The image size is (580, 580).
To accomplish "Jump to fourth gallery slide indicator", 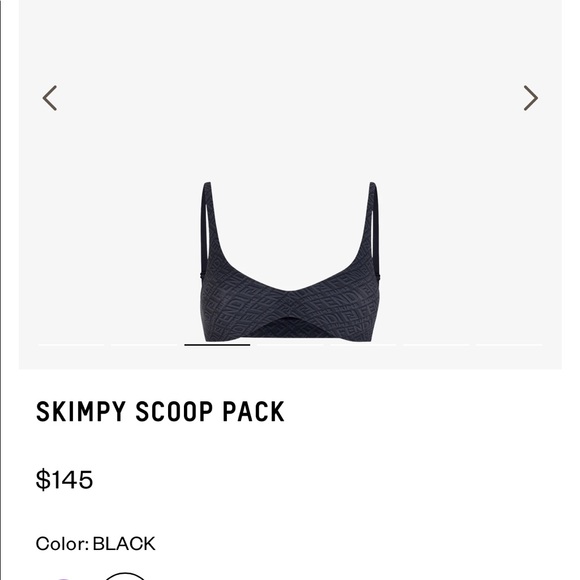I will tap(290, 345).
